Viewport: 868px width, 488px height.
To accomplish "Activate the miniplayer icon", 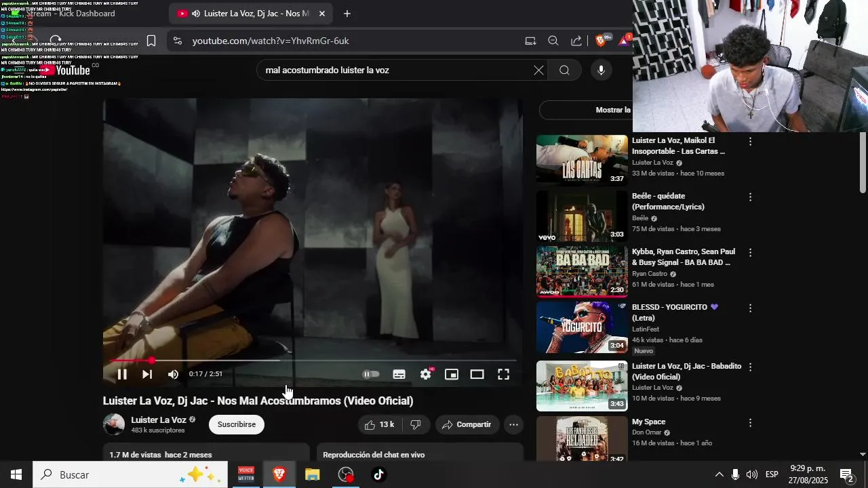I will tap(452, 374).
